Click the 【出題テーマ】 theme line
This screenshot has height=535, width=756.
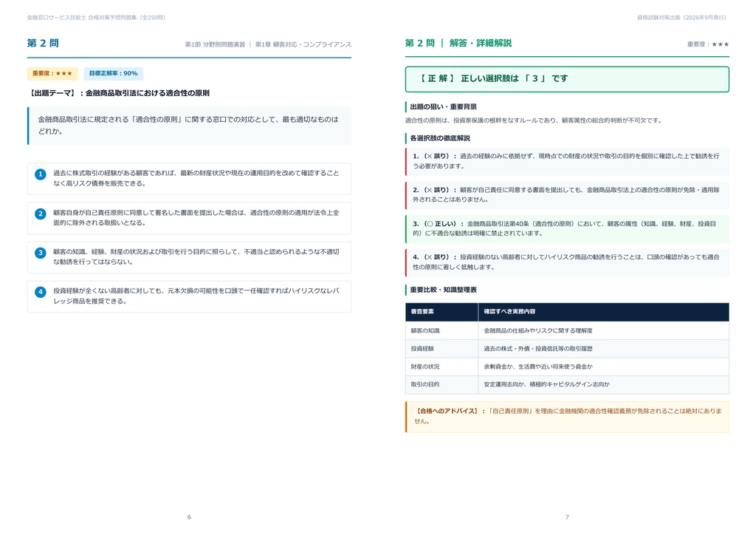[x=119, y=93]
